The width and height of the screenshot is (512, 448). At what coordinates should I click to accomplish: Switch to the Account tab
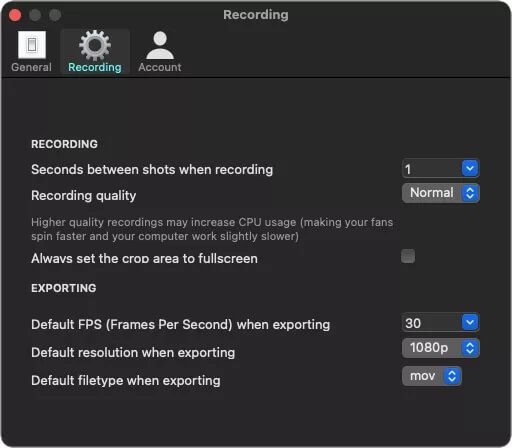160,52
